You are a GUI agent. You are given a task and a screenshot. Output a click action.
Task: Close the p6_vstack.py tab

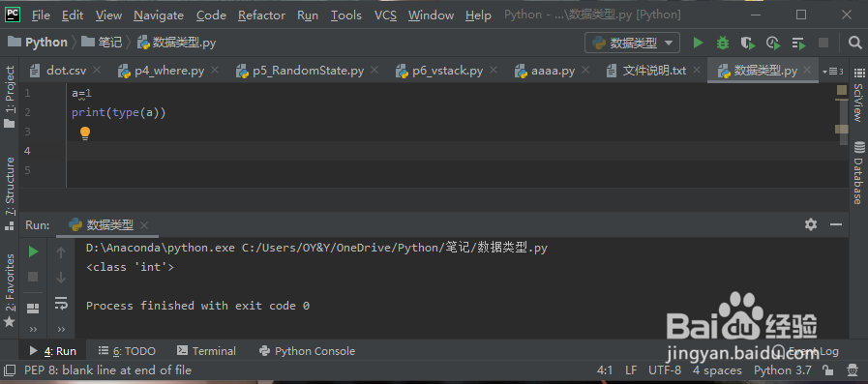click(x=494, y=70)
